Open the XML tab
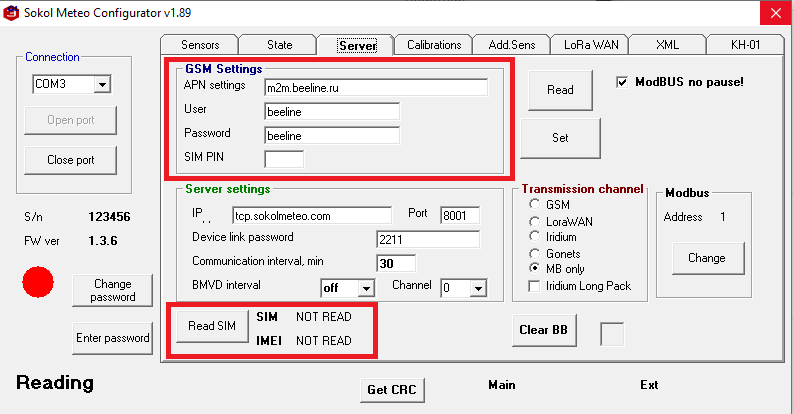794x414 pixels. coord(667,45)
